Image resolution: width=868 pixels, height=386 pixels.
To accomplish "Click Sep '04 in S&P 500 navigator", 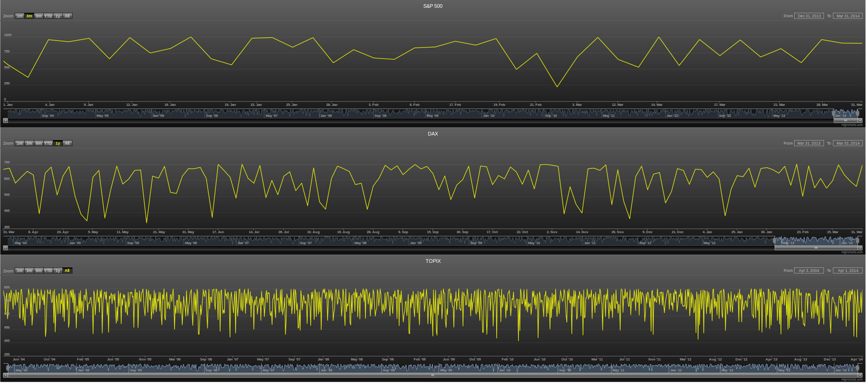I will pyautogui.click(x=48, y=116).
